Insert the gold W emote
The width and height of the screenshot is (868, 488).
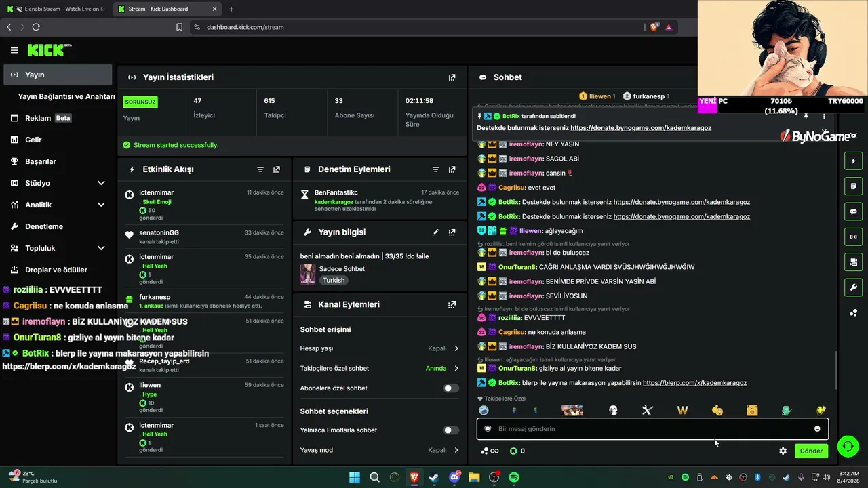click(x=682, y=410)
